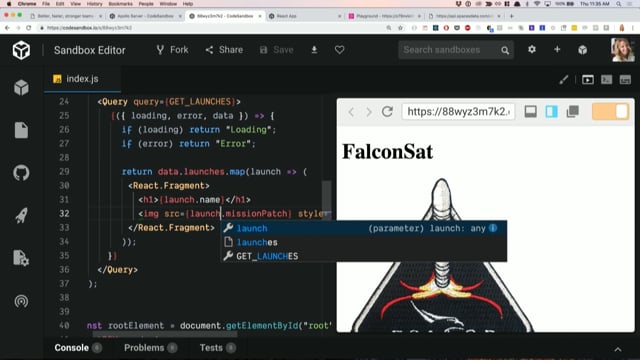
Task: Open preferences gear icon in header
Action: (x=531, y=49)
